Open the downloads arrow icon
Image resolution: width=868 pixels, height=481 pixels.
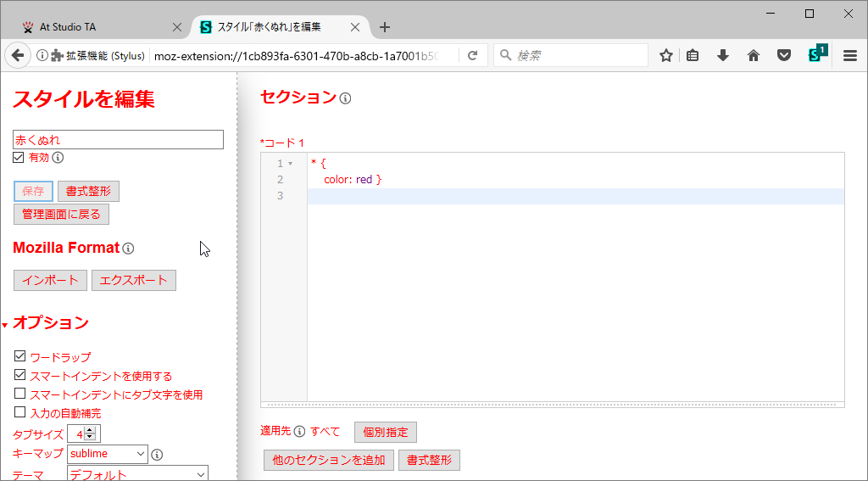point(722,55)
